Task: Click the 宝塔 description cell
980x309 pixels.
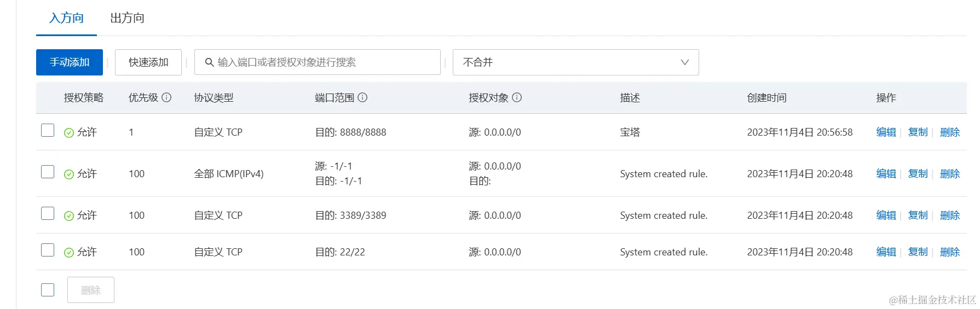Action: [x=630, y=132]
